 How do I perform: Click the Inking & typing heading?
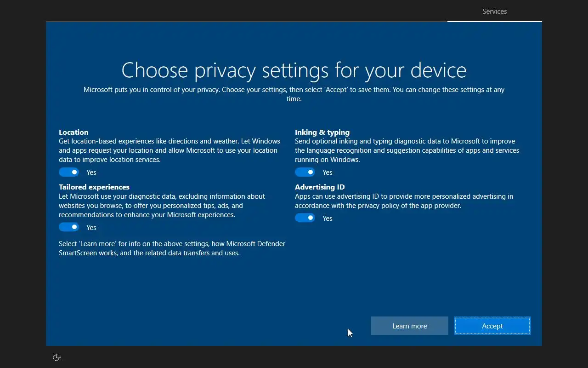coord(322,132)
